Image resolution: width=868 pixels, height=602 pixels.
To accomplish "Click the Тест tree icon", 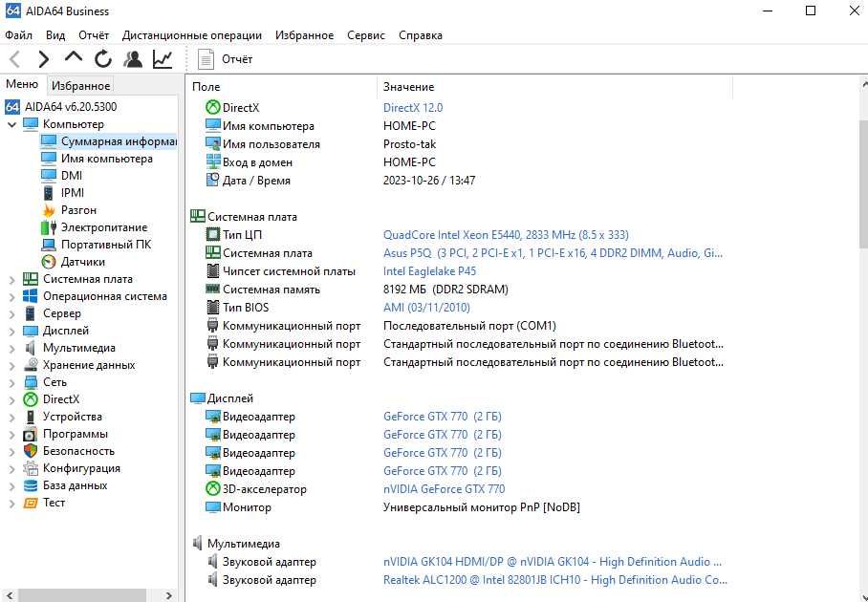I will (31, 503).
